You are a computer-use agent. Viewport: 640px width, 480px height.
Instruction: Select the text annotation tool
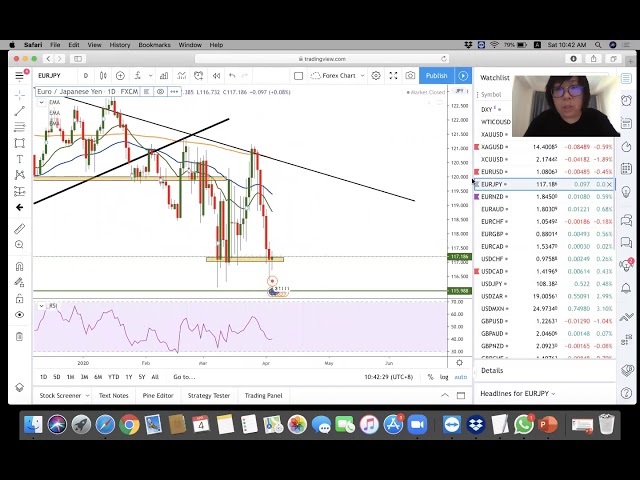pos(19,159)
